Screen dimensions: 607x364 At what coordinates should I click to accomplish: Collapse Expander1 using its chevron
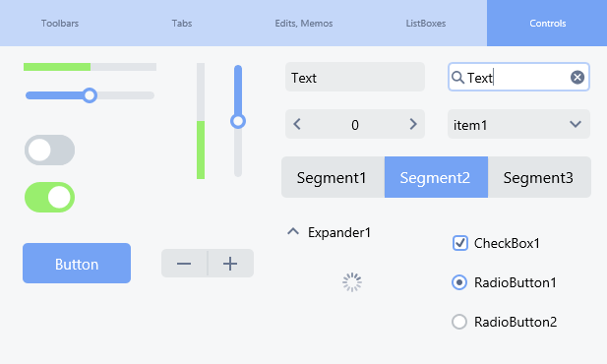point(293,231)
